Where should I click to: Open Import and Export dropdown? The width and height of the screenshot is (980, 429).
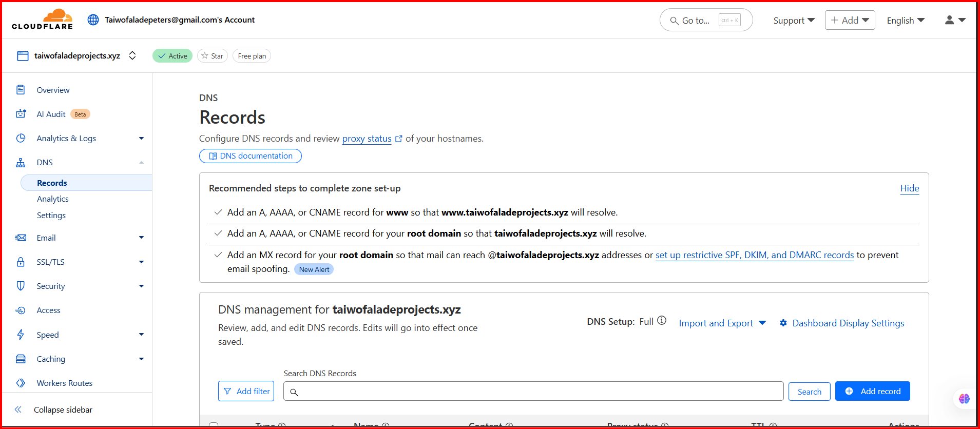point(722,323)
